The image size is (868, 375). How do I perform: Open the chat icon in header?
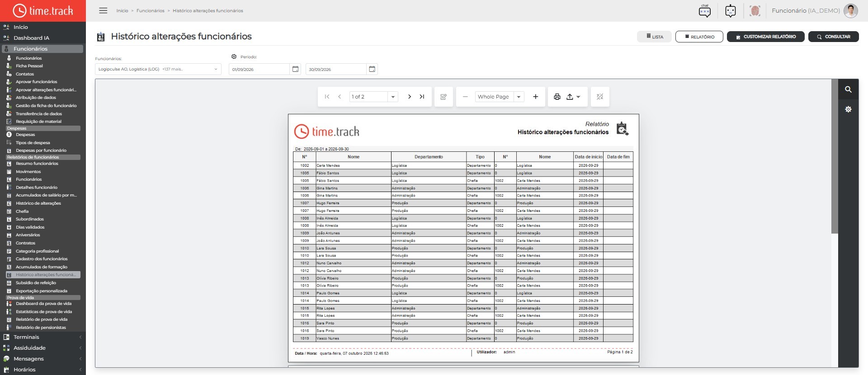tap(704, 10)
